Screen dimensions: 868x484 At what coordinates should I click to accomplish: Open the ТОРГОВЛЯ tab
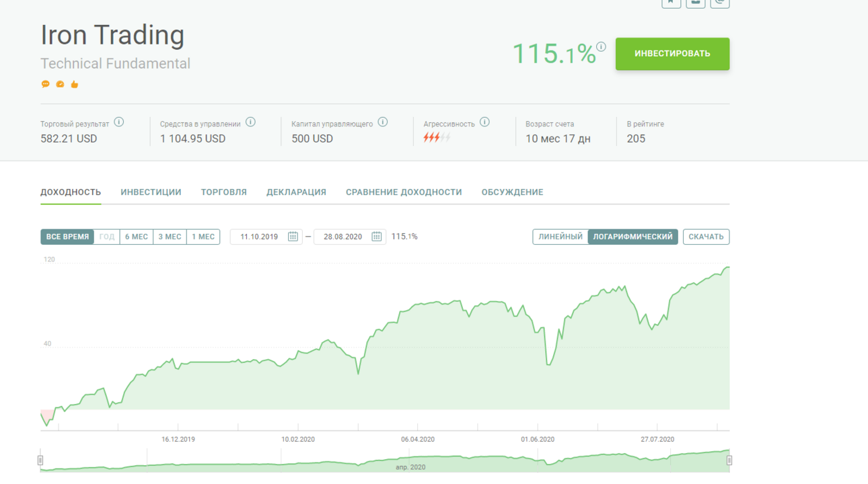[224, 192]
